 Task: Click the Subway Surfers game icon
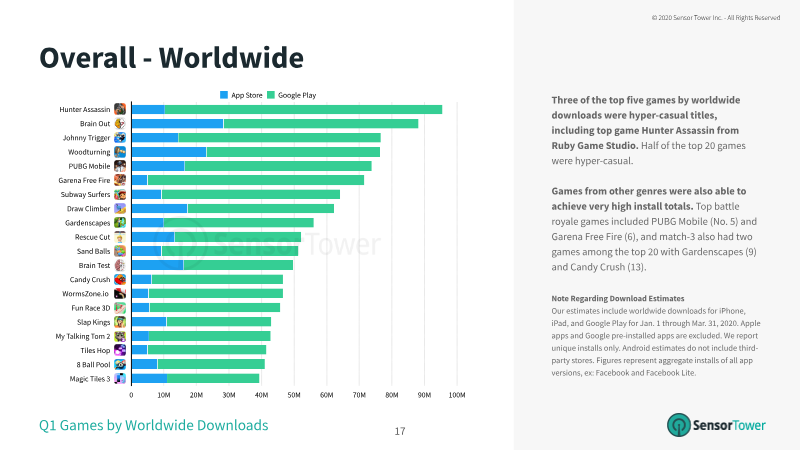point(120,194)
